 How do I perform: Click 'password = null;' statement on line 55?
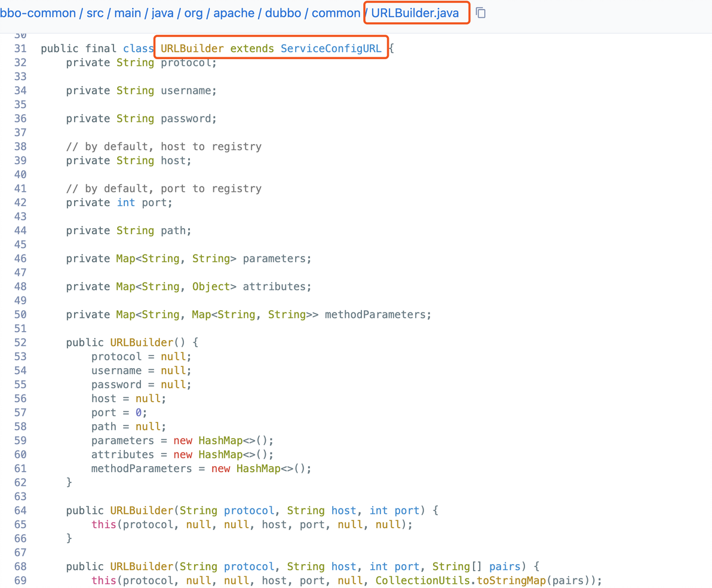tap(141, 385)
